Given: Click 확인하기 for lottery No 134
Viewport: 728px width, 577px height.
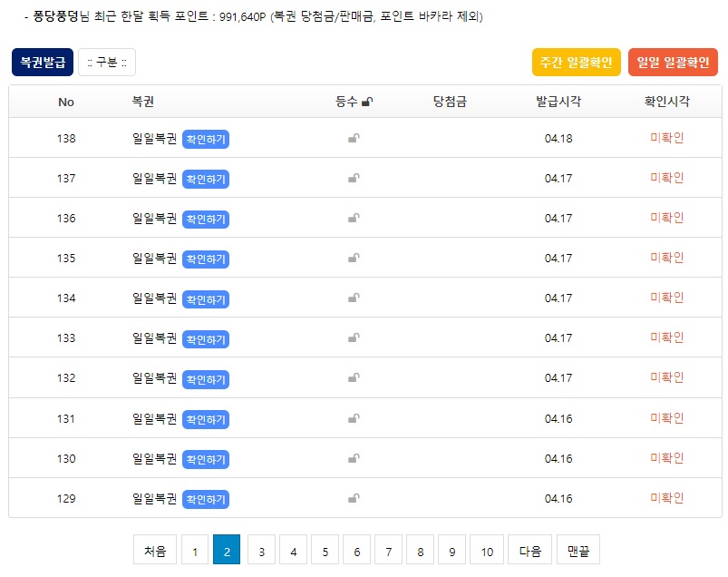Looking at the screenshot, I should click(x=206, y=299).
